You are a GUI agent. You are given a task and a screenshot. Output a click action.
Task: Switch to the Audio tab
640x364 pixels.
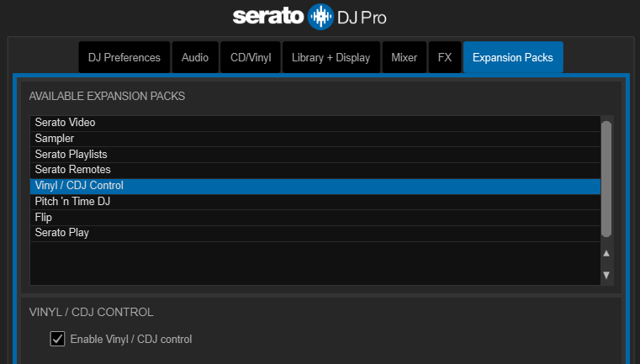point(195,58)
